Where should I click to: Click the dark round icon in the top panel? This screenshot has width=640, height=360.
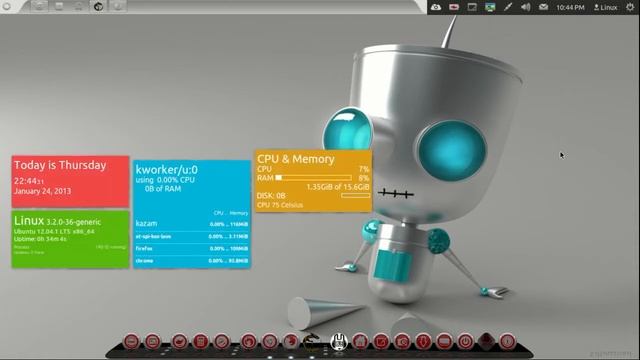point(98,7)
